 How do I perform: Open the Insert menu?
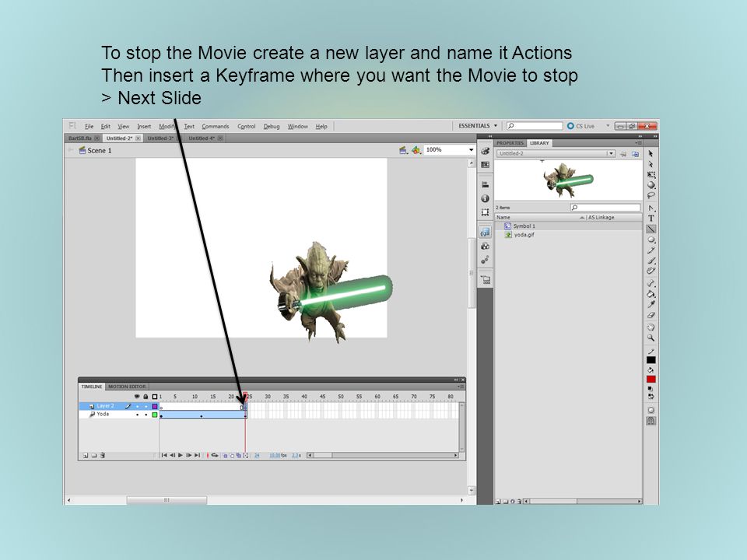pos(144,126)
